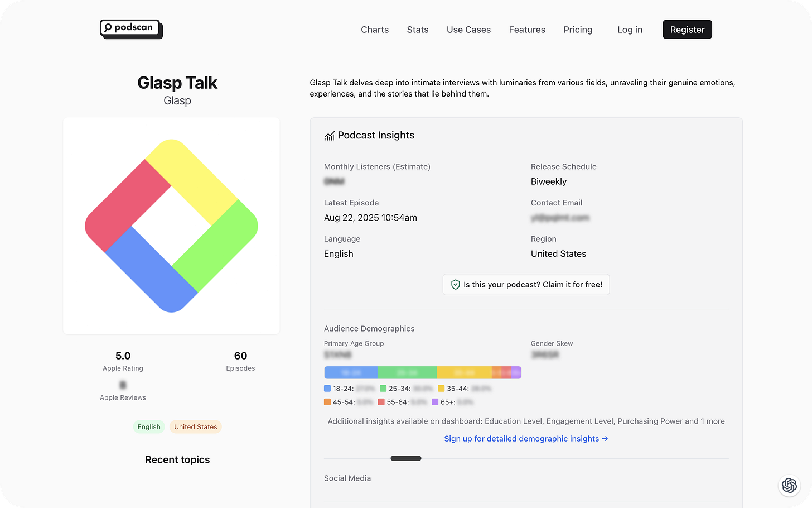Screen dimensions: 812x508
Task: Click the blurred contact email value
Action: 560,218
